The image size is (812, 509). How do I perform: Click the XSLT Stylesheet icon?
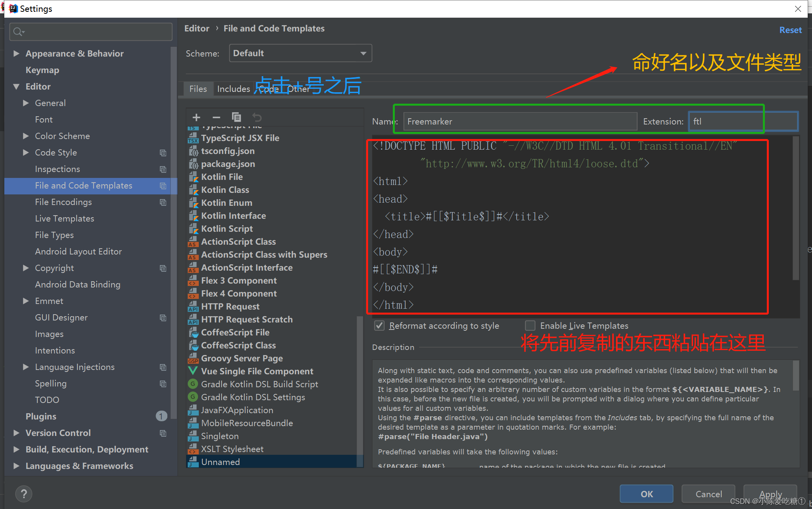tap(193, 449)
